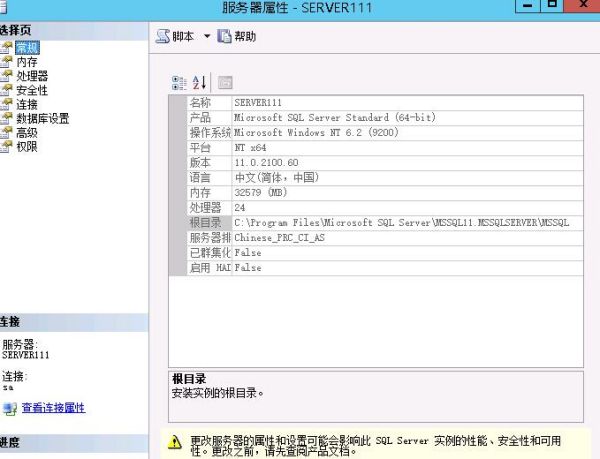Click the SERVER111 server name in connection panel
The width and height of the screenshot is (600, 459).
click(26, 355)
